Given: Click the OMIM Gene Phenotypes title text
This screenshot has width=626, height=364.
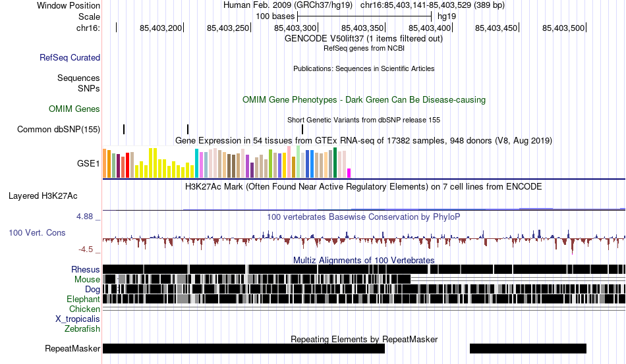Looking at the screenshot, I should click(x=364, y=99).
